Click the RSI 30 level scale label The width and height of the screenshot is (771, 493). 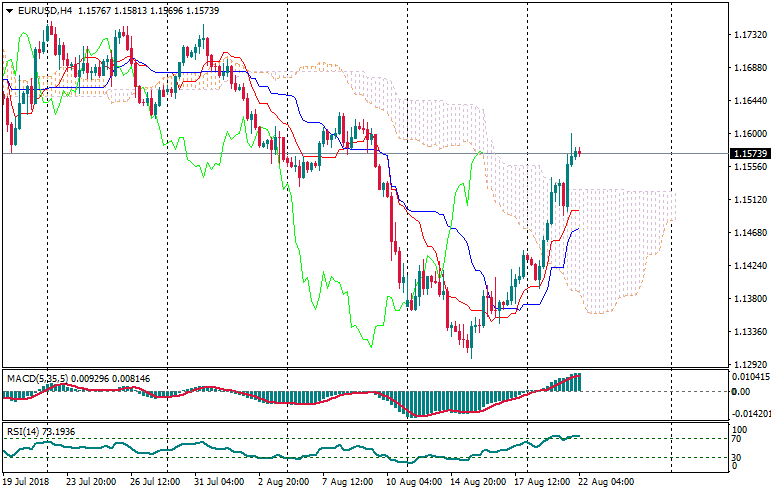point(735,457)
